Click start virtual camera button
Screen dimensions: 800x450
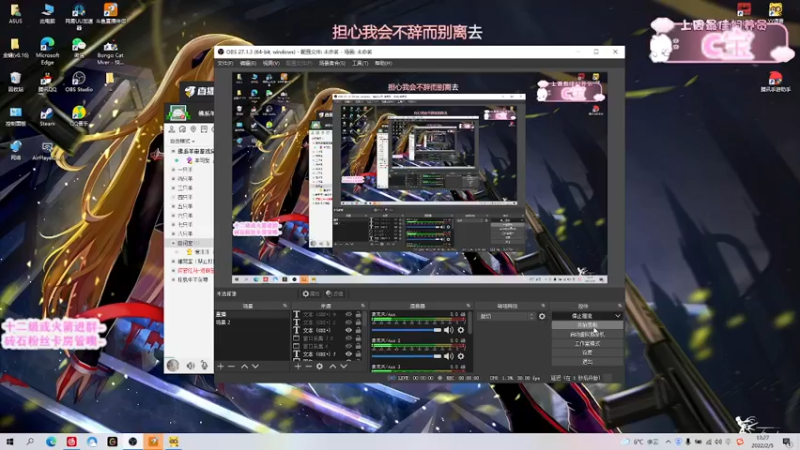point(587,334)
